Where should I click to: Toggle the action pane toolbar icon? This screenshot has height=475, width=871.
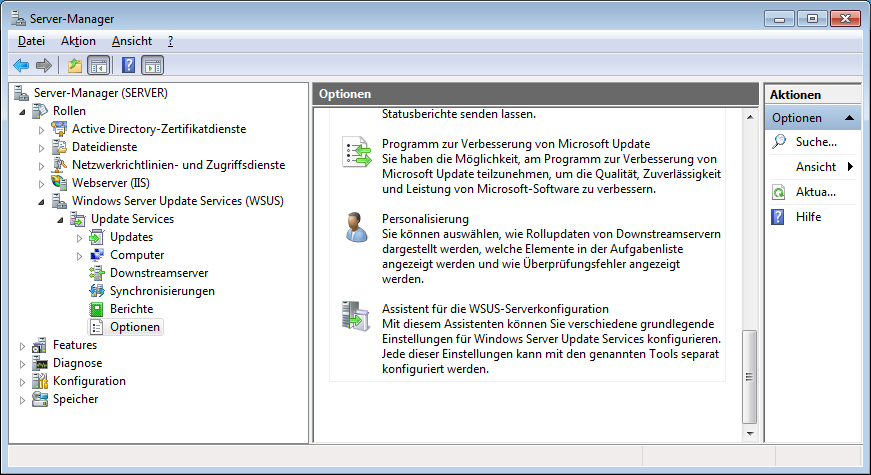(152, 66)
